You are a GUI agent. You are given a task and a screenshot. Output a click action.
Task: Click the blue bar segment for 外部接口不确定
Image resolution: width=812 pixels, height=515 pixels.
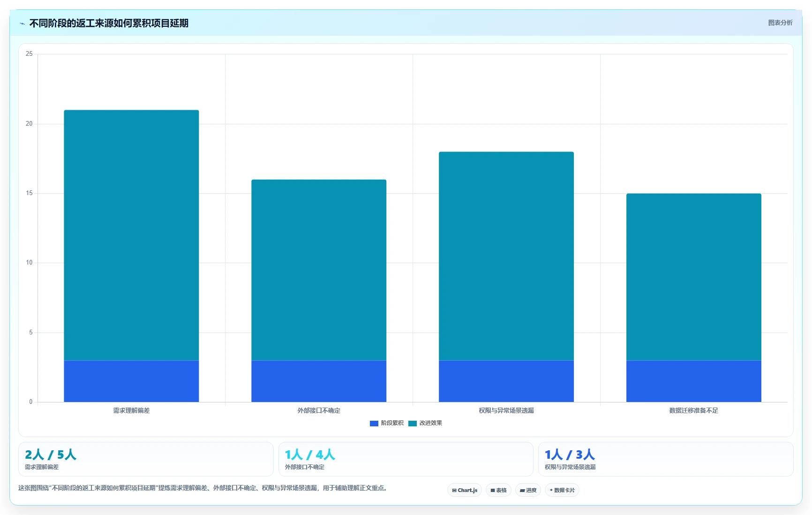tap(319, 381)
